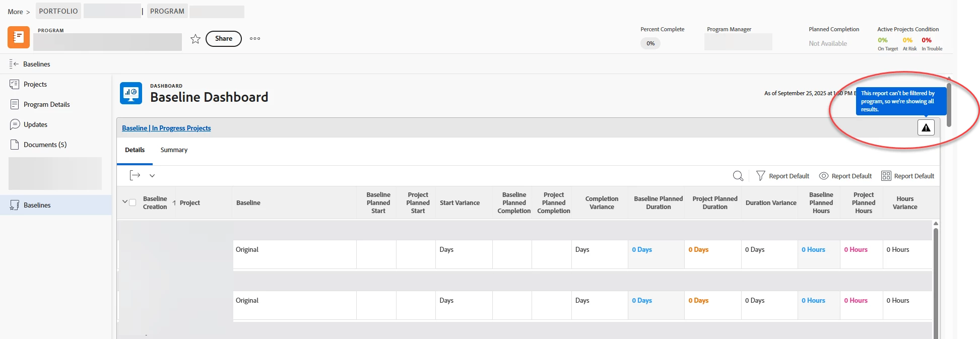Open Documents (5) in the left navigation
Screen dimensions: 980x339
tap(45, 145)
